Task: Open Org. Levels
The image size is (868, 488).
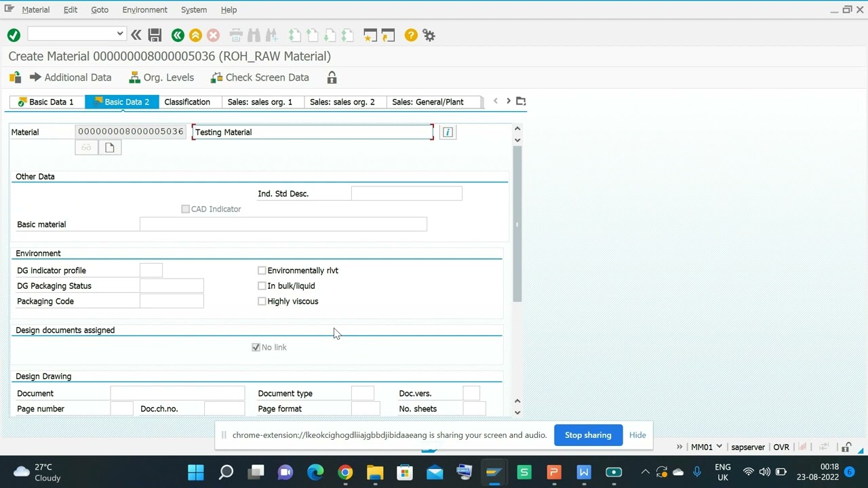Action: [x=161, y=77]
